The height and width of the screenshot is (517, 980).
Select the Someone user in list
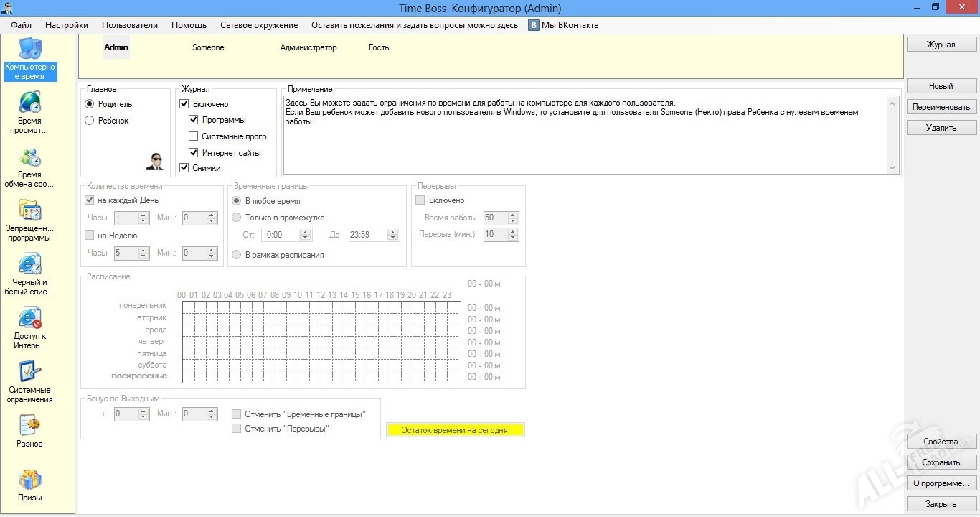coord(208,47)
